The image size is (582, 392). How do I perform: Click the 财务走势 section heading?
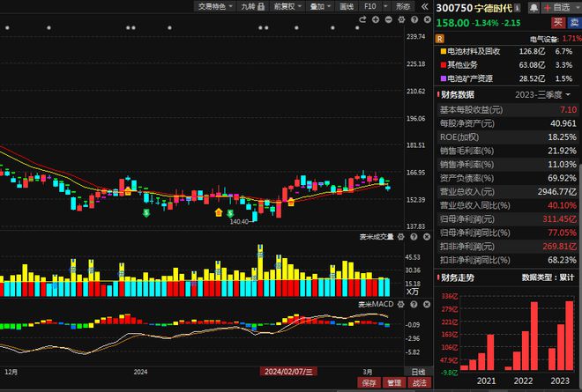(458, 277)
